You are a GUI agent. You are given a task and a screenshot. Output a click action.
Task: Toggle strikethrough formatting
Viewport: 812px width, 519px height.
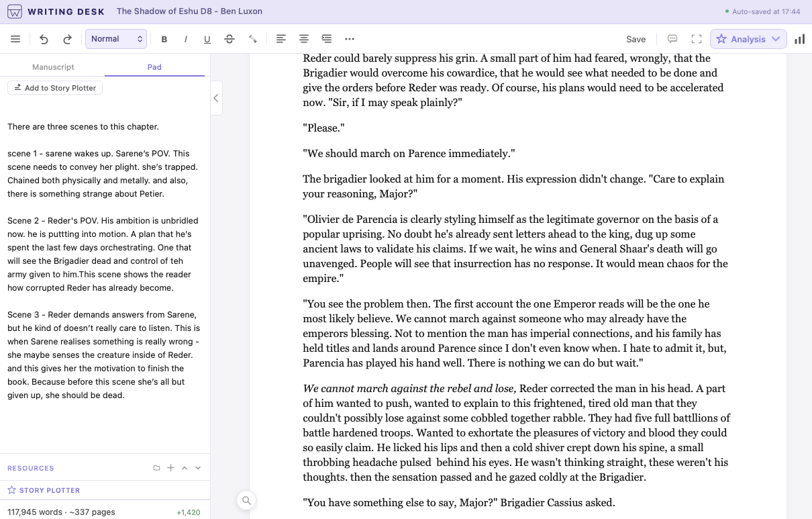[230, 39]
